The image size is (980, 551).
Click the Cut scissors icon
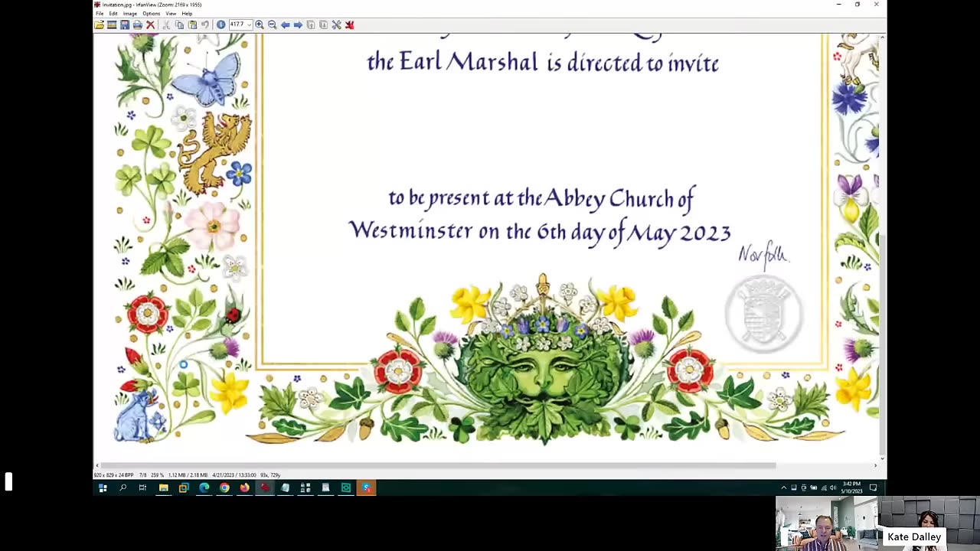coord(166,24)
